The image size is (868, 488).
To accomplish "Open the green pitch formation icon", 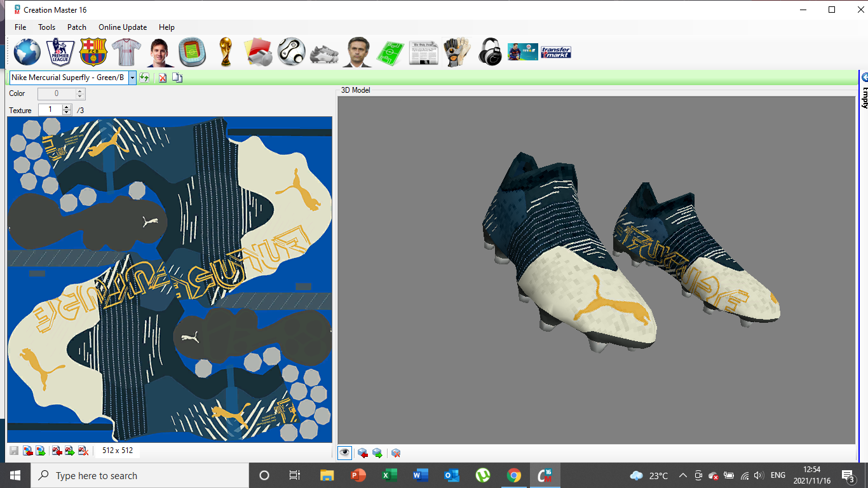I will [391, 52].
